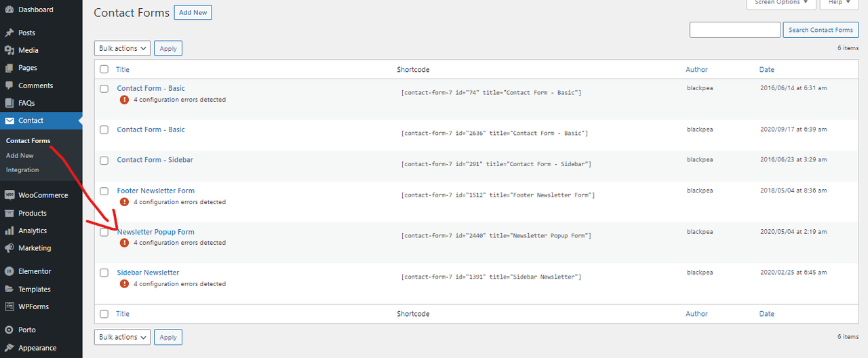Screen dimensions: 868x358
Task: Expand the Screen Options panel
Action: click(781, 3)
